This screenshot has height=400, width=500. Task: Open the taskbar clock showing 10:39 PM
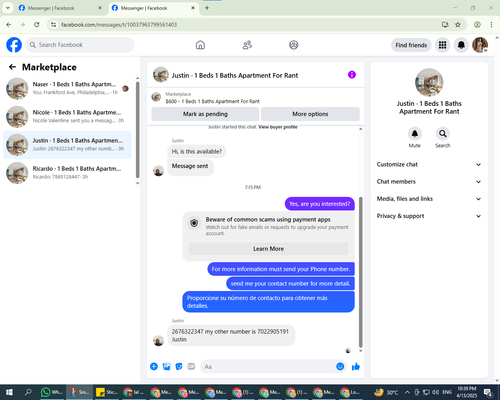click(x=467, y=392)
